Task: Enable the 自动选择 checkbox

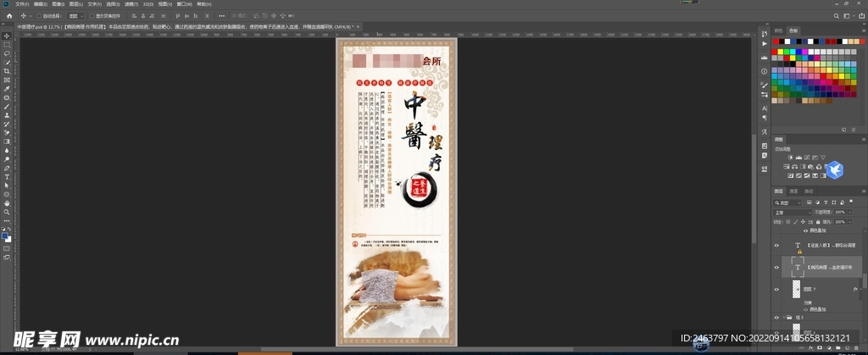Action: (39, 16)
